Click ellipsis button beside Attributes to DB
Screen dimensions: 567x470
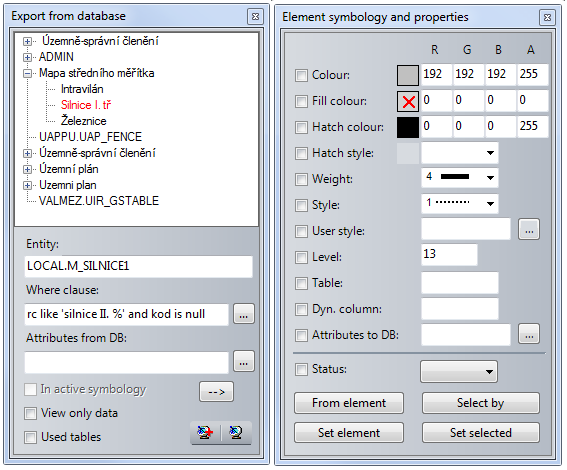pyautogui.click(x=529, y=334)
